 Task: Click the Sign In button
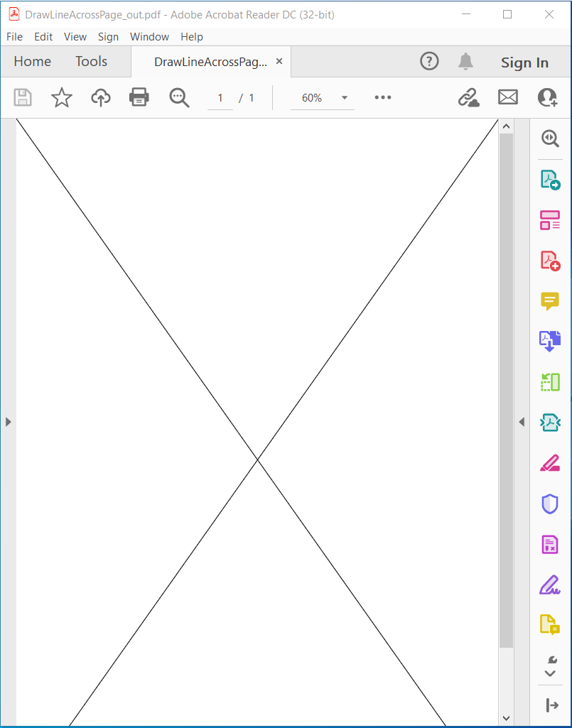coord(524,63)
